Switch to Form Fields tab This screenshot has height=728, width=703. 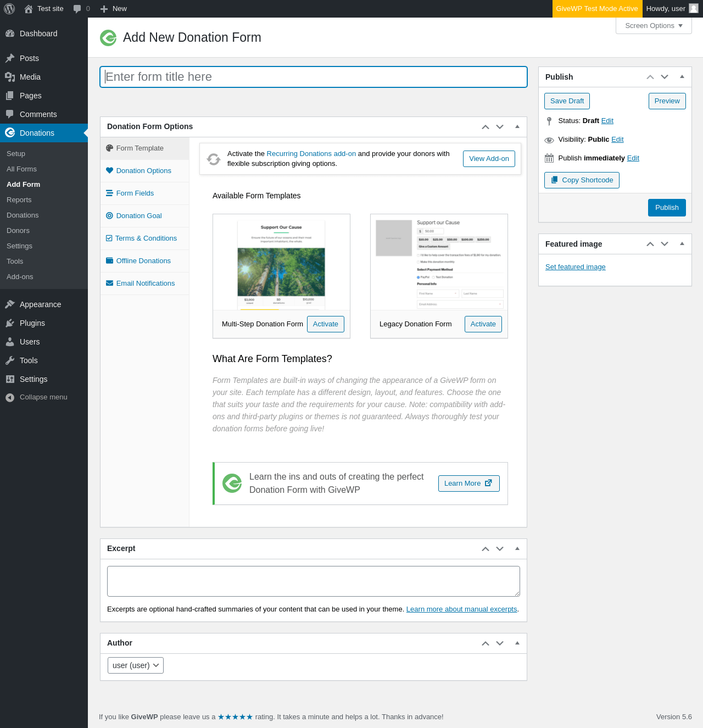tap(145, 193)
